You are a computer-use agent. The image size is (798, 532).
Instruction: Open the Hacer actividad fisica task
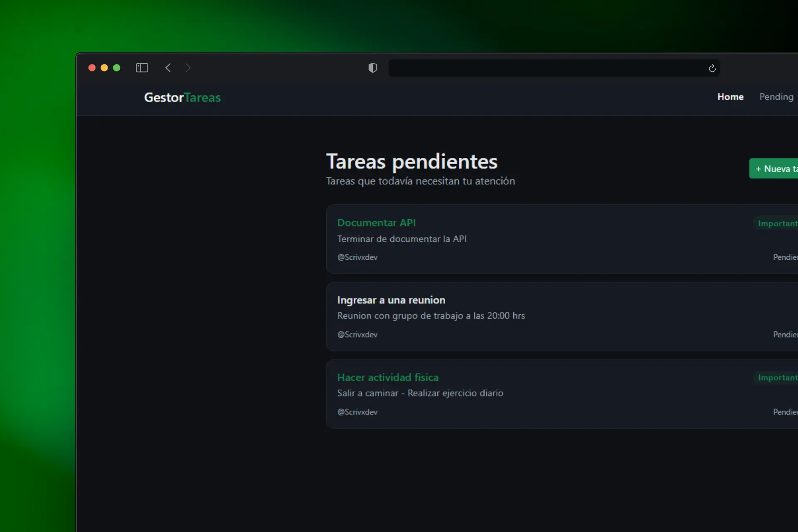pyautogui.click(x=388, y=377)
